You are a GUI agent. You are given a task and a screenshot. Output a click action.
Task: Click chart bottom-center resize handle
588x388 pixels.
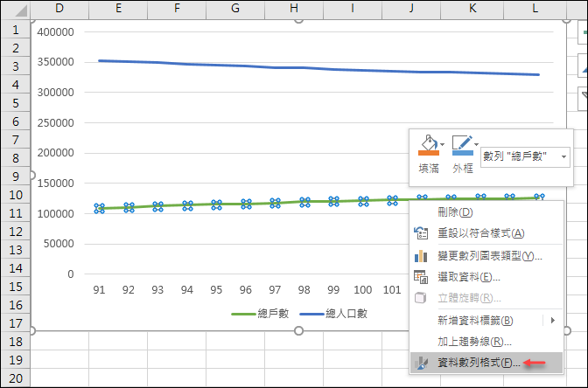(298, 330)
